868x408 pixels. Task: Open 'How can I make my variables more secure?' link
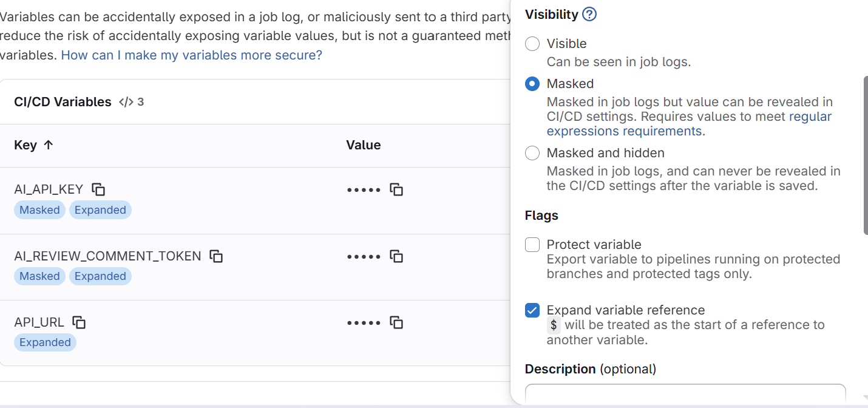click(191, 55)
